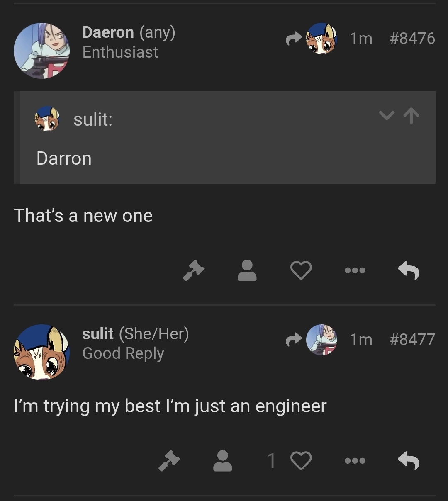Click the hammer icon on sulit's post
Image resolution: width=448 pixels, height=501 pixels.
coord(169,461)
